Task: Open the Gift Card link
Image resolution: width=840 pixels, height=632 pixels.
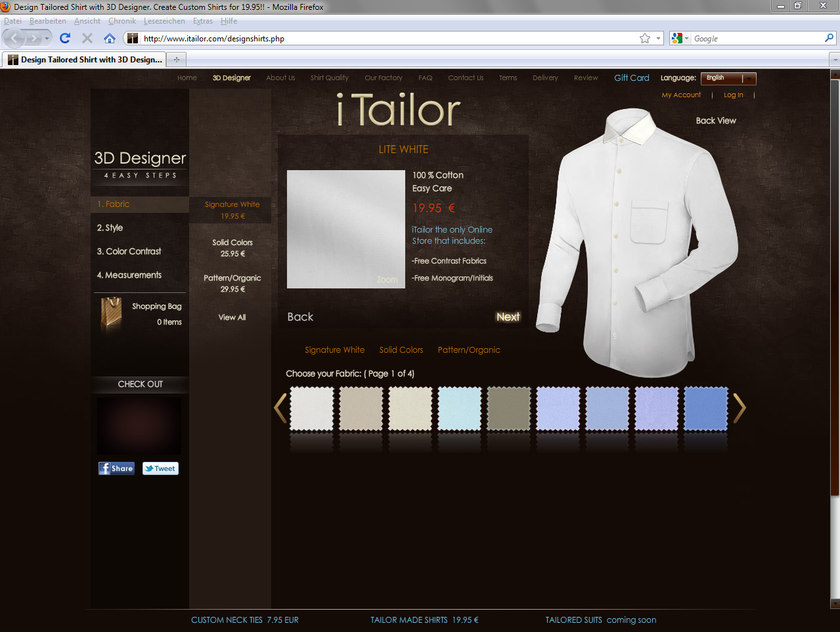Action: (632, 78)
